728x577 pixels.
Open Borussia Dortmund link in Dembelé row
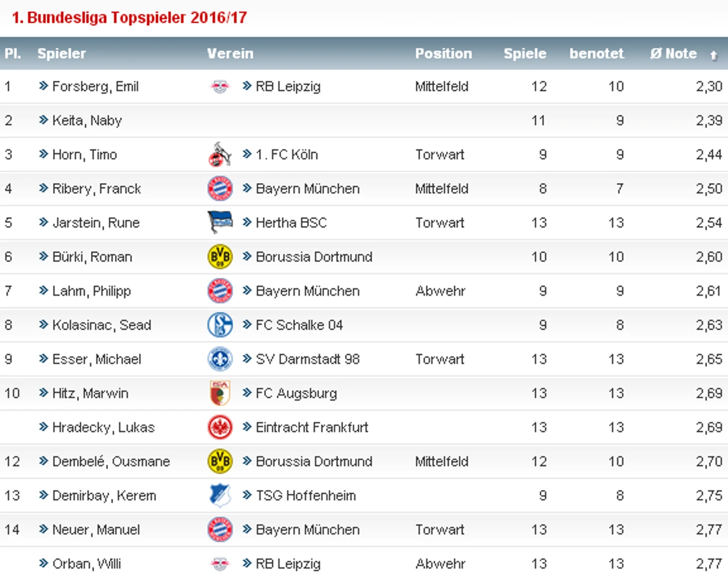[314, 461]
